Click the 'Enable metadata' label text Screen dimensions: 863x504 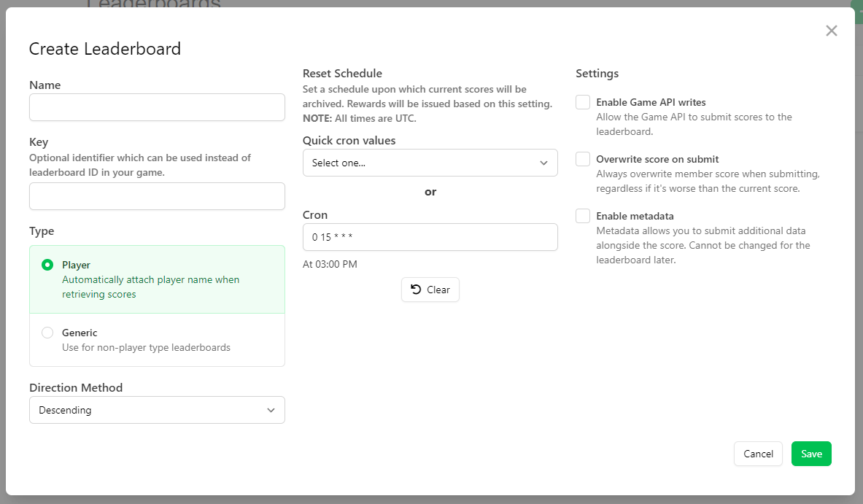[x=635, y=217]
